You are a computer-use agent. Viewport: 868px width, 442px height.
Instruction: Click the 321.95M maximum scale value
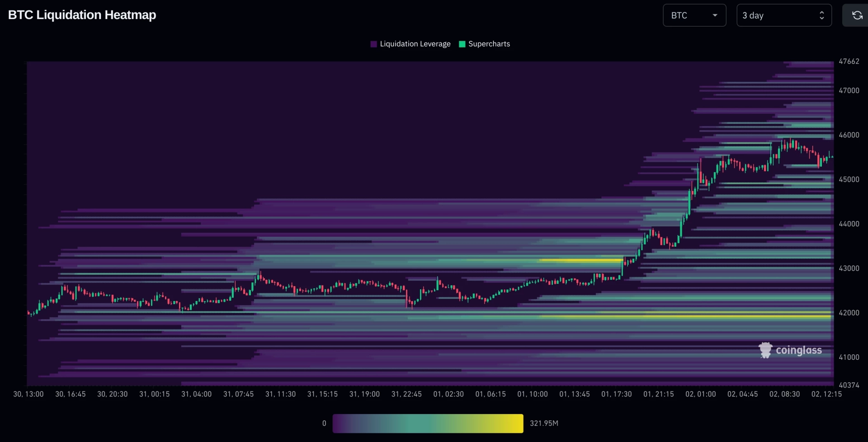pos(544,423)
